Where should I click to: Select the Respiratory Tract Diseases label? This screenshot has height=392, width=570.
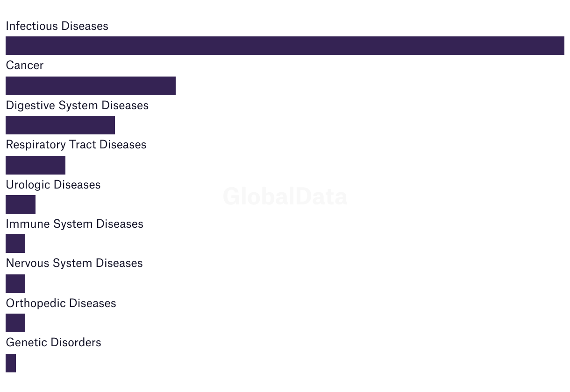point(76,145)
